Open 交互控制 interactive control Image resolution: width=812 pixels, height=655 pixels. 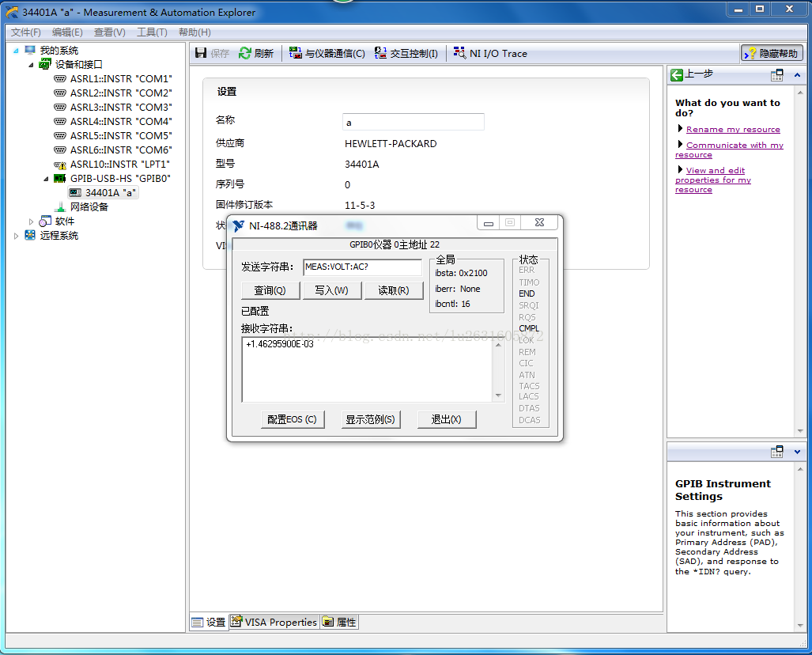point(406,53)
